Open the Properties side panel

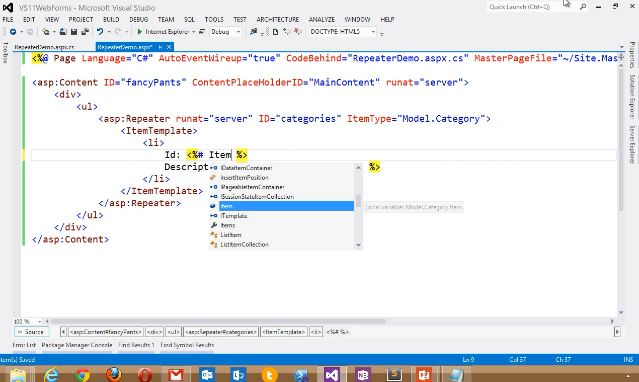[x=632, y=55]
